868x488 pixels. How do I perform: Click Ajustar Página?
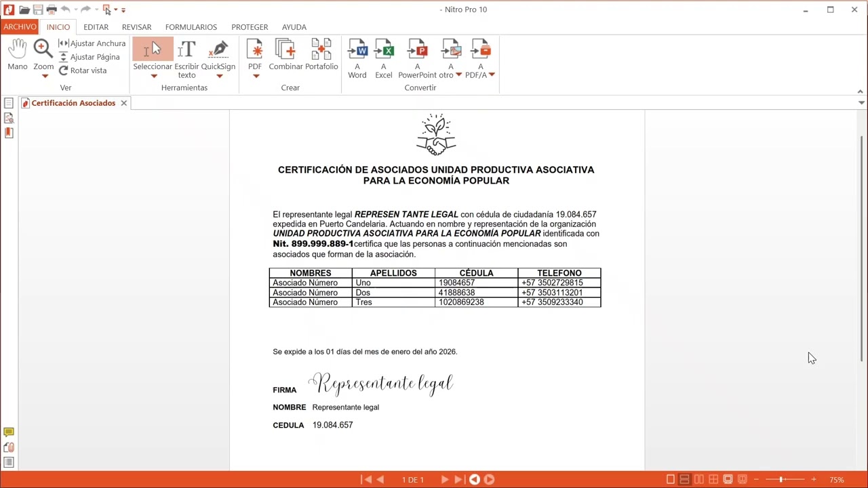click(90, 57)
